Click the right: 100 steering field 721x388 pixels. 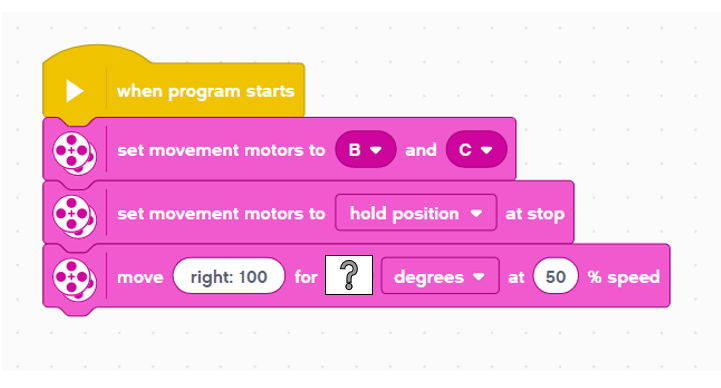tap(229, 276)
